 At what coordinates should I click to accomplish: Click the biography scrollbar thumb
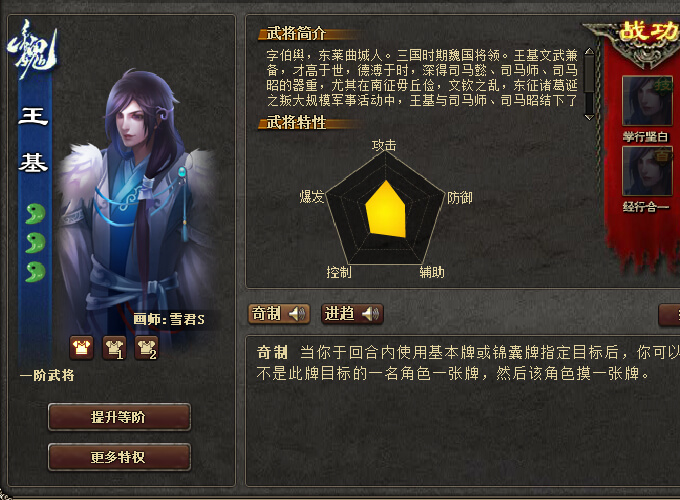point(589,74)
